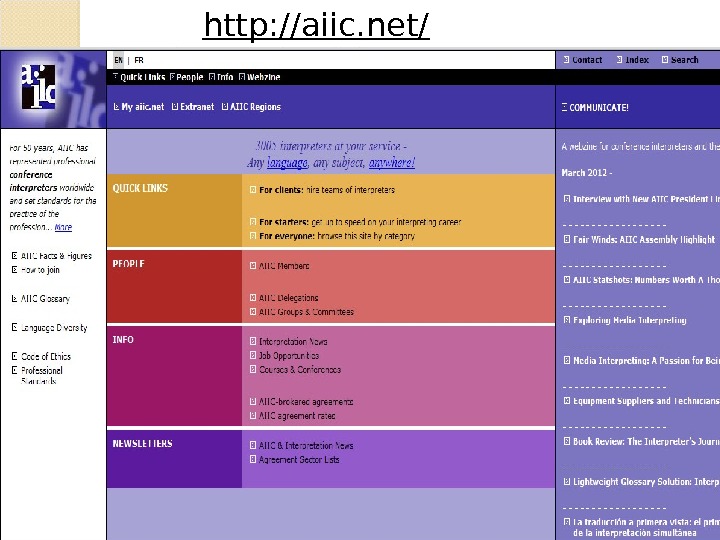The image size is (720, 540).
Task: Click 'For everyone: browse this site by category'
Action: (x=337, y=236)
